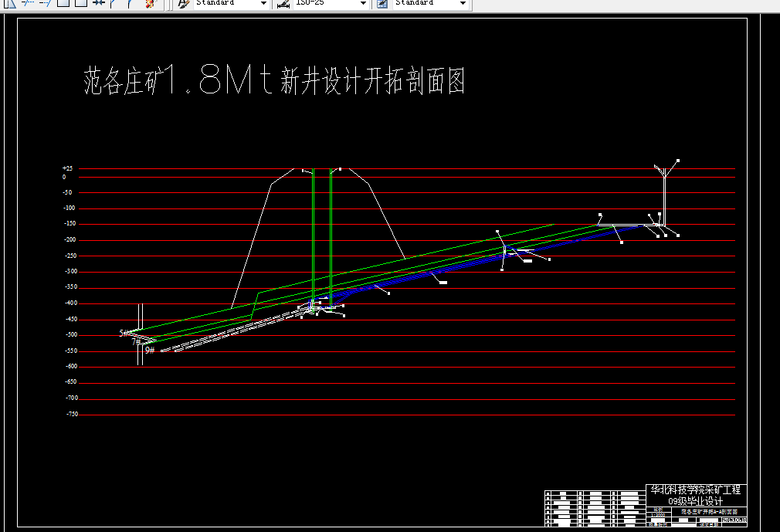Screen dimensions: 780x532
Task: Select the -500 elevation label
Action: point(71,334)
